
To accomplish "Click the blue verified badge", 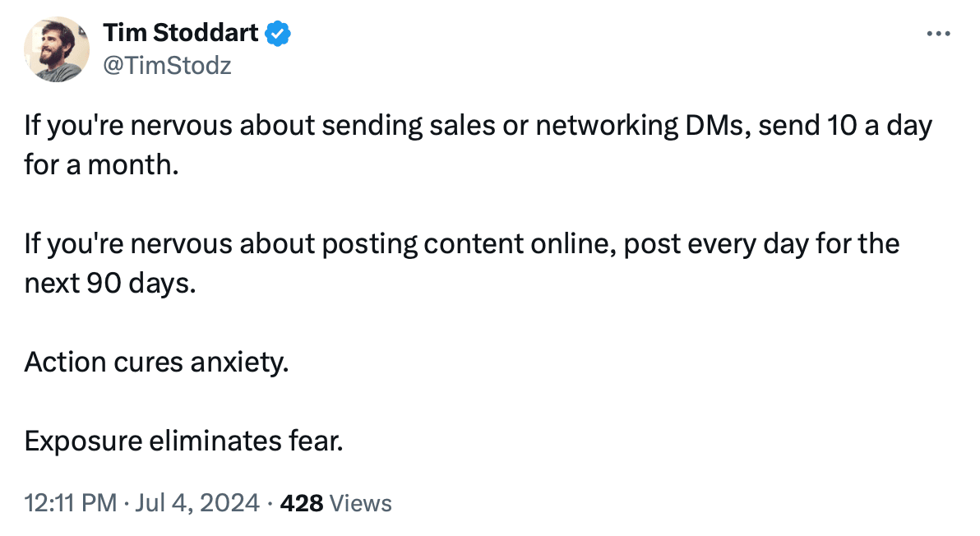I will (x=278, y=34).
